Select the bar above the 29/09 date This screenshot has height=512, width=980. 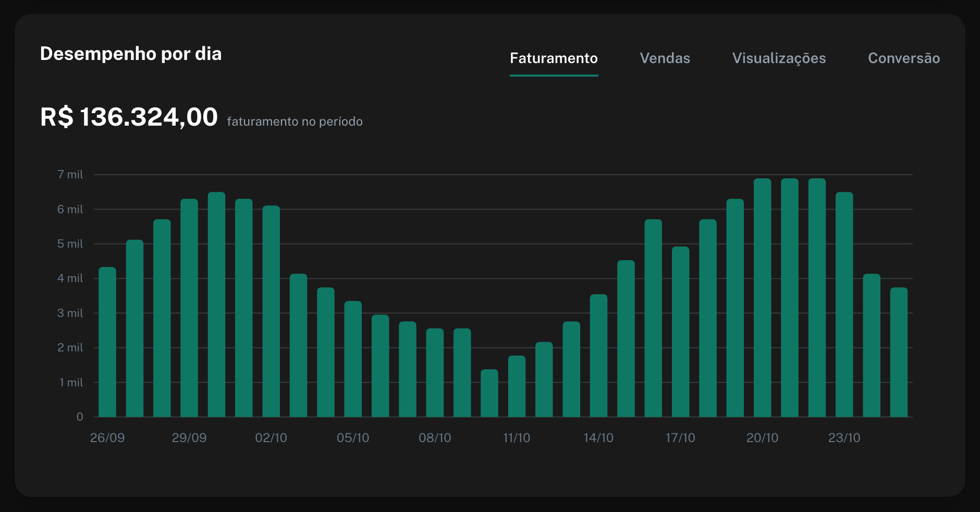pos(189,308)
